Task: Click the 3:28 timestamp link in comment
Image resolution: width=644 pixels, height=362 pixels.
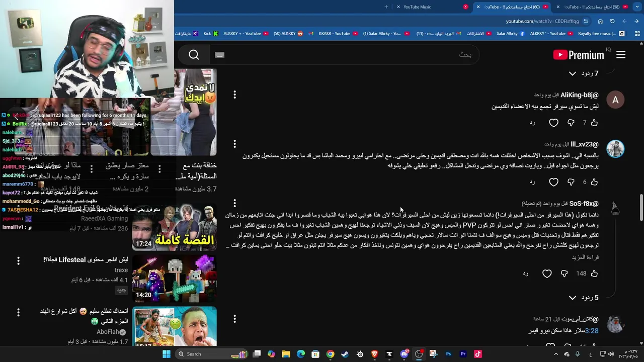Action: click(592, 331)
